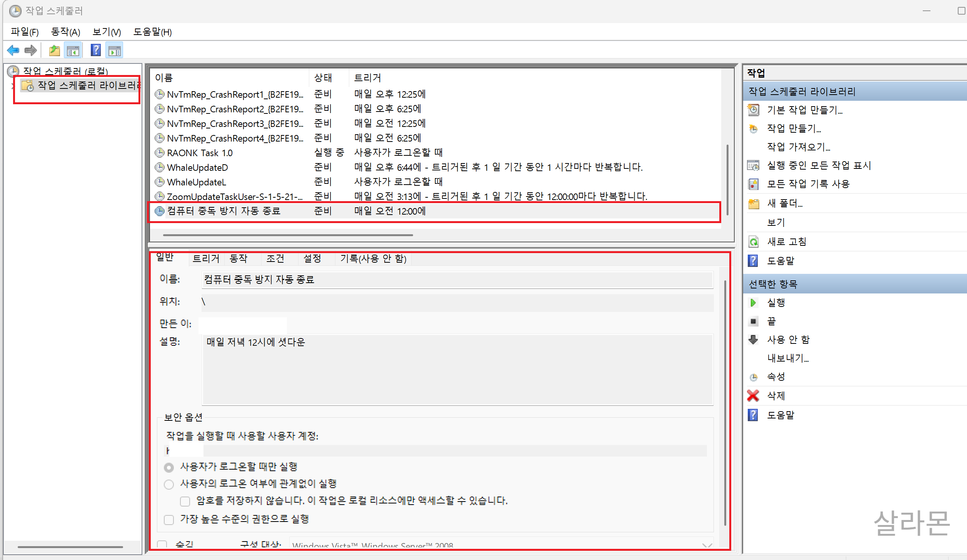Expand 작업 스케줄러 라이브러리 tree node arrow
Screen dimensions: 967x560
pos(12,85)
